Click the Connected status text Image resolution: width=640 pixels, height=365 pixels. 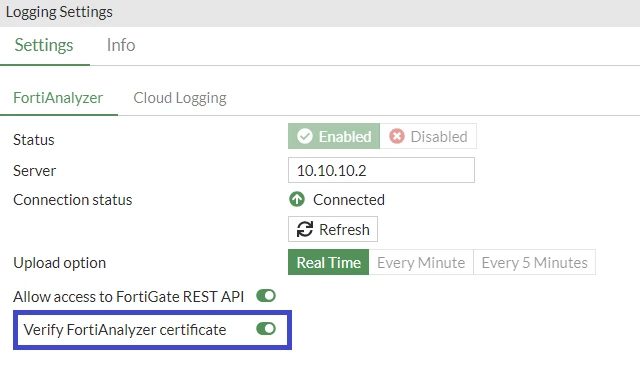point(349,200)
